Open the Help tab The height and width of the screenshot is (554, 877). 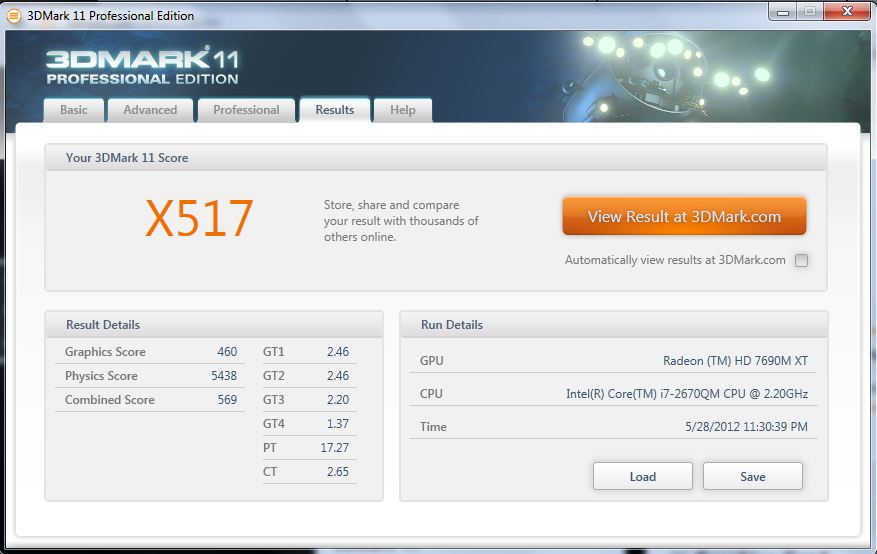tap(403, 110)
